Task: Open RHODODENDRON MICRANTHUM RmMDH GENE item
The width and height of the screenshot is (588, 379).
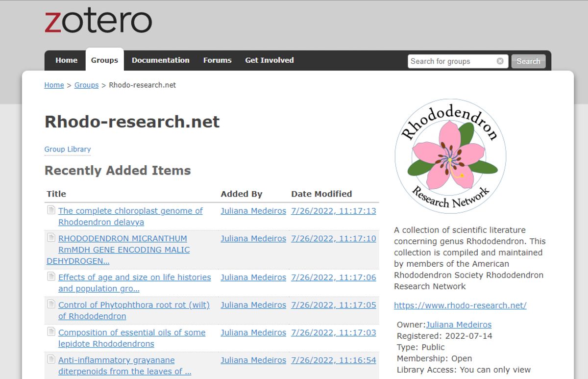Action: click(118, 250)
